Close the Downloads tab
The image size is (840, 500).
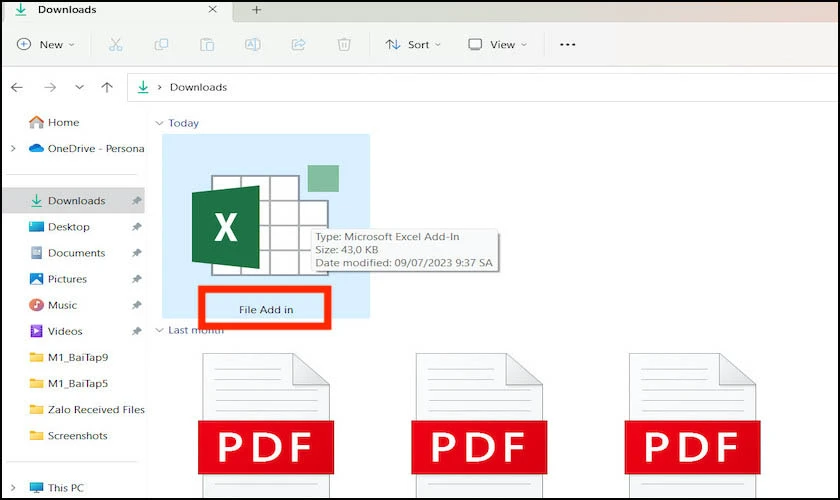213,10
